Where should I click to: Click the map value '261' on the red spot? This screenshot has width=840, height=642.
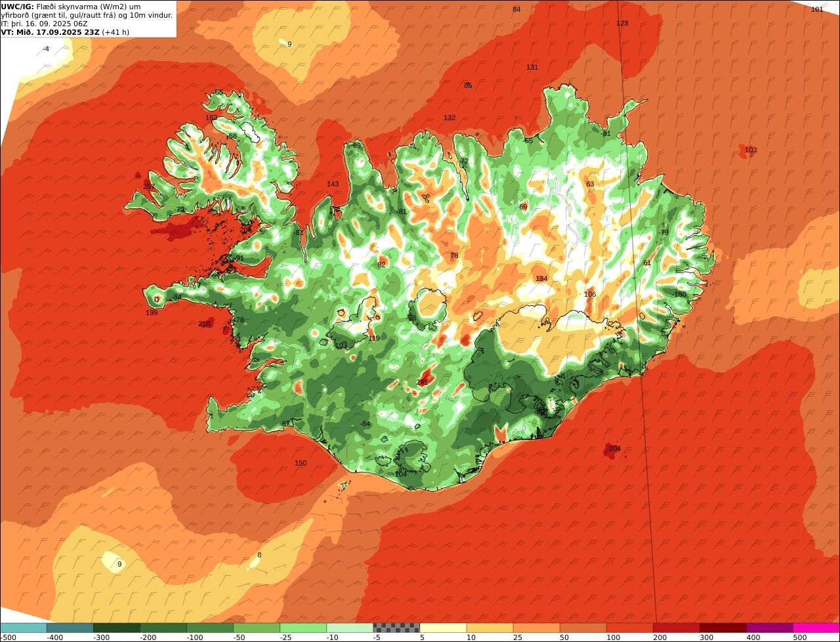(422, 382)
